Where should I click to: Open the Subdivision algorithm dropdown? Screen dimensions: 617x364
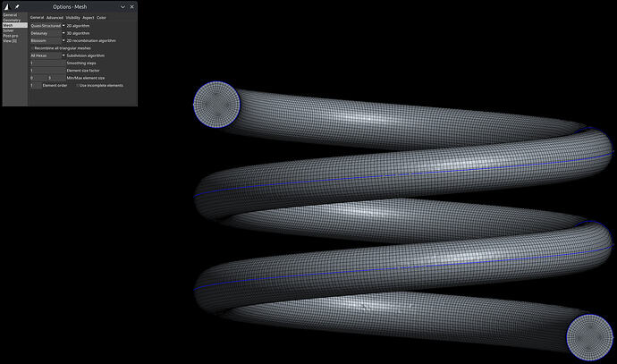(47, 55)
